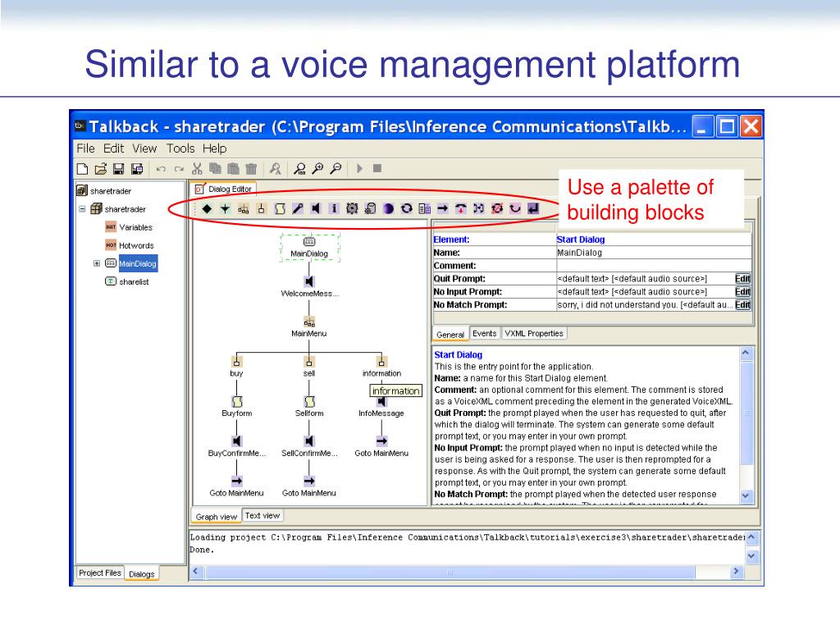840x630 pixels.
Task: Open the Dialogs tab
Action: (x=141, y=573)
